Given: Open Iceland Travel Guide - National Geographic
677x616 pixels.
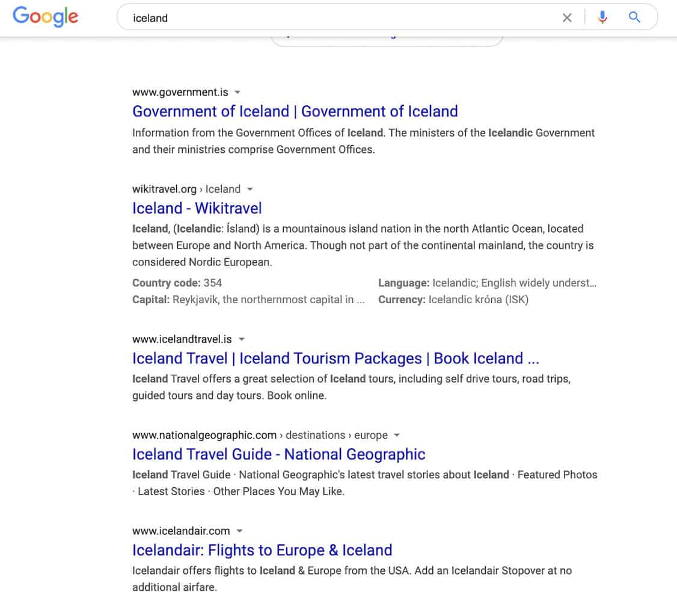Looking at the screenshot, I should (x=278, y=454).
